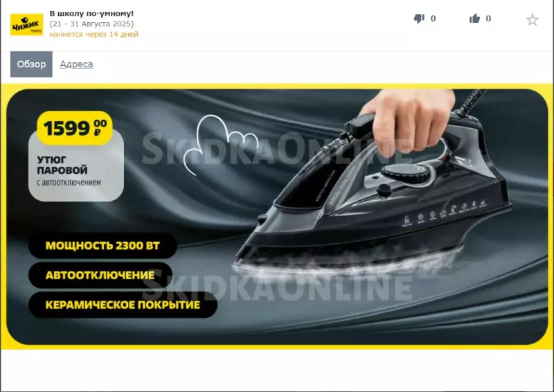The height and width of the screenshot is (392, 554).
Task: Open the 'В школу по-умному!' title
Action: [x=91, y=13]
